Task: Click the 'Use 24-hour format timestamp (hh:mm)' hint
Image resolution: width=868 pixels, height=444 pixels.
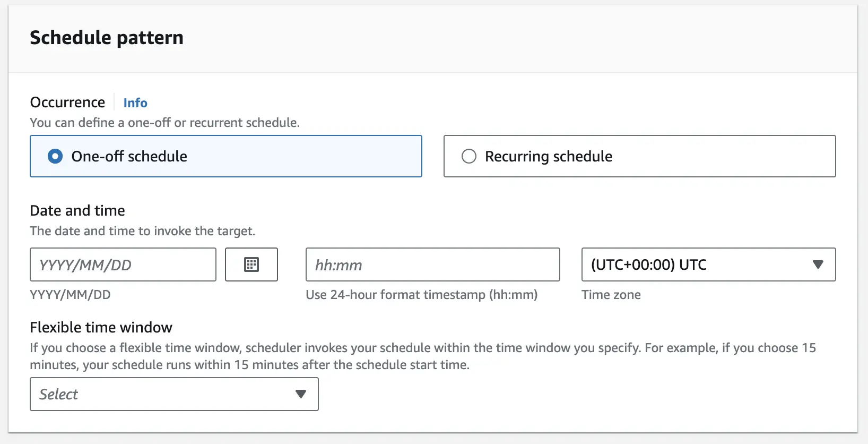Action: point(422,295)
